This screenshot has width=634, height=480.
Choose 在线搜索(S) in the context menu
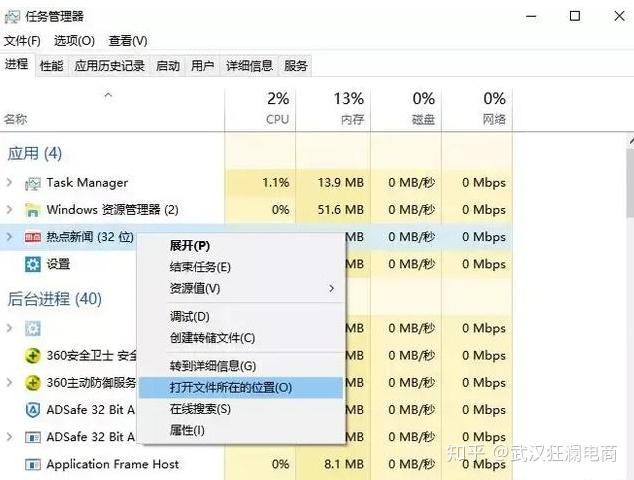241,409
